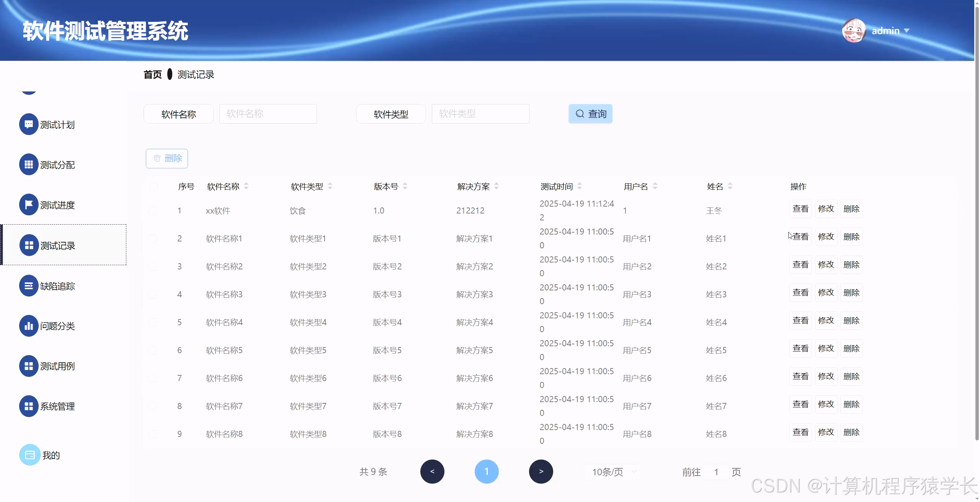Viewport: 980px width, 502px height.
Task: Click 查看 for row 软件名称4
Action: [x=800, y=320]
